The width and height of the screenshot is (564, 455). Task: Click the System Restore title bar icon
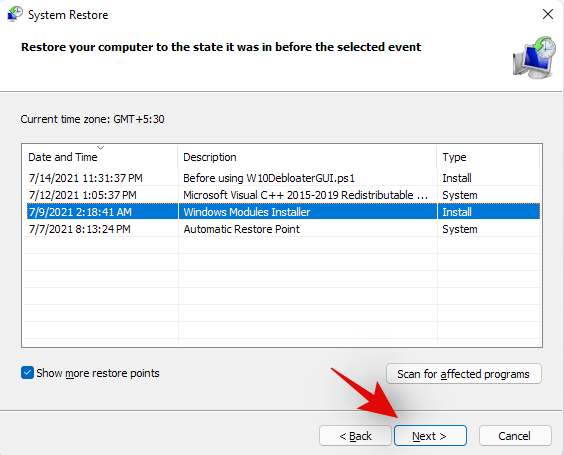coord(14,14)
